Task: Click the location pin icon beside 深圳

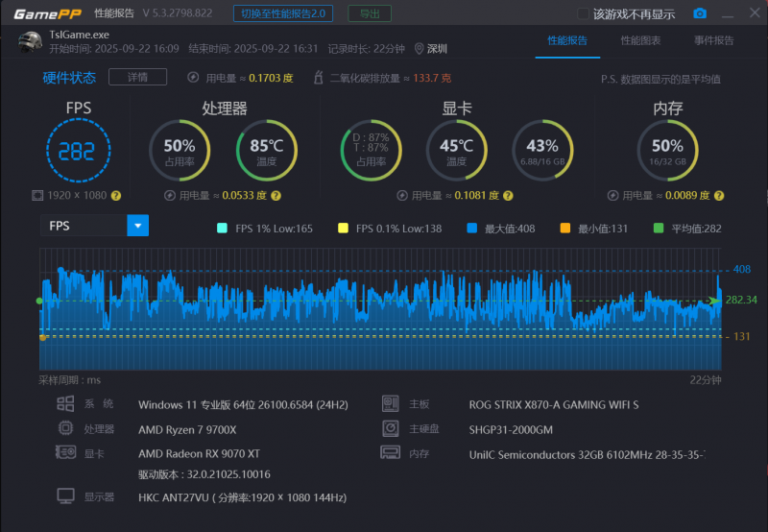Action: (419, 48)
